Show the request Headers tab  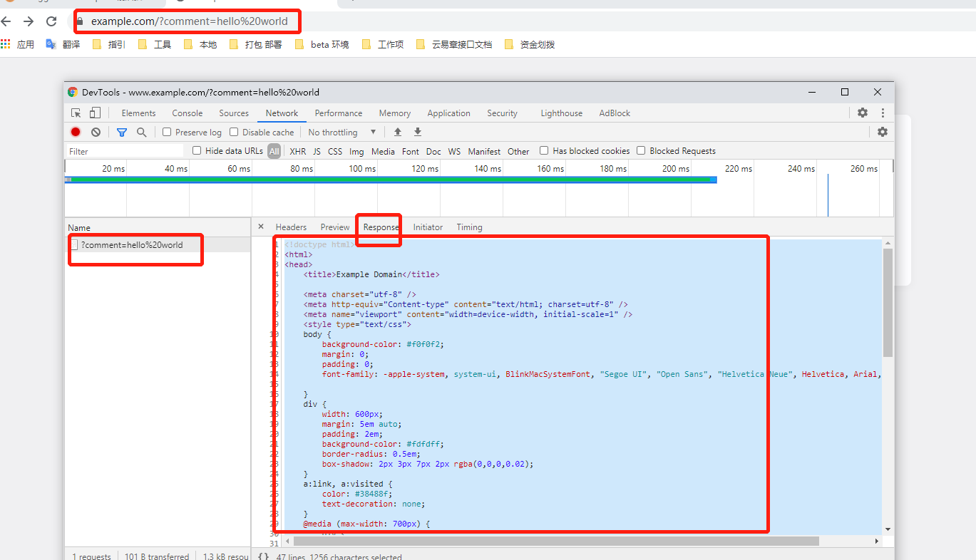pyautogui.click(x=291, y=227)
